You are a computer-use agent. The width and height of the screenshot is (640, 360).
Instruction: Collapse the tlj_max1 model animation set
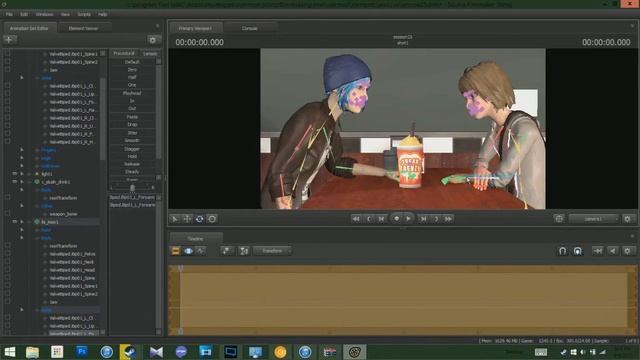point(22,222)
